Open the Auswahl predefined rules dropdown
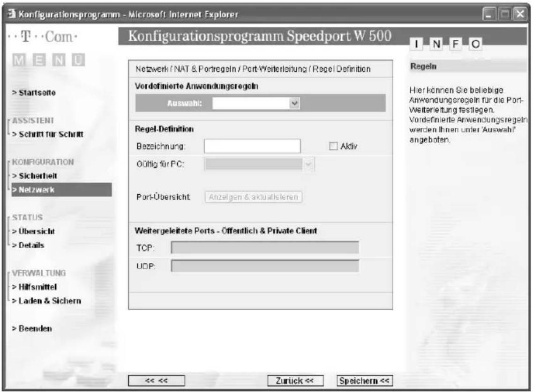 tap(256, 103)
